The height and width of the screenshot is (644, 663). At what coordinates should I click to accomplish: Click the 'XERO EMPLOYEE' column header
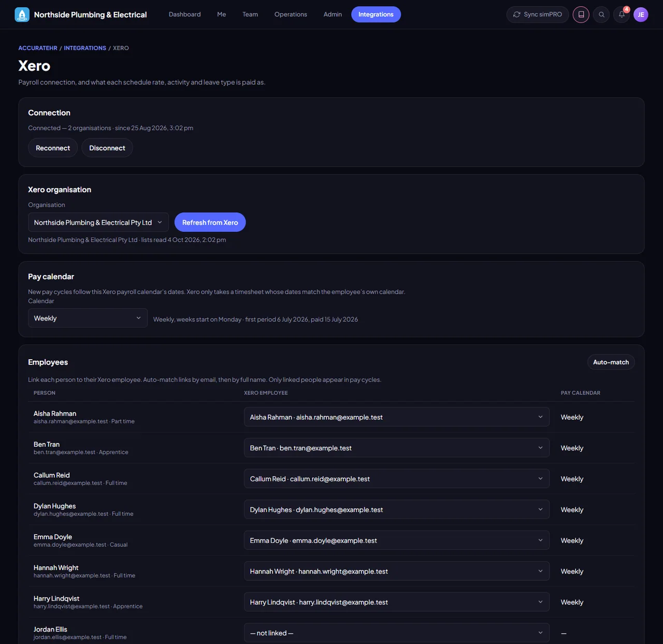[x=266, y=393]
